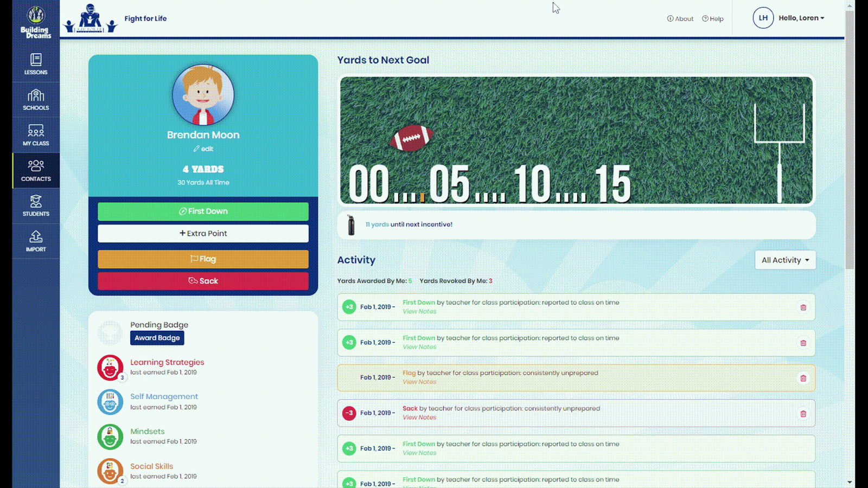868x488 pixels.
Task: View Notes on the first First Down entry
Action: pyautogui.click(x=419, y=312)
